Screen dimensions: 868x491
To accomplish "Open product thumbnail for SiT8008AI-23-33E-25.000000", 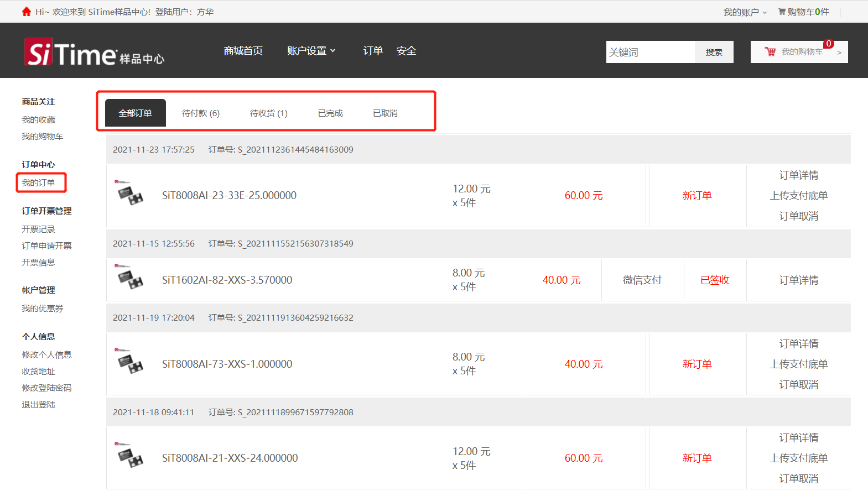I will coord(129,193).
